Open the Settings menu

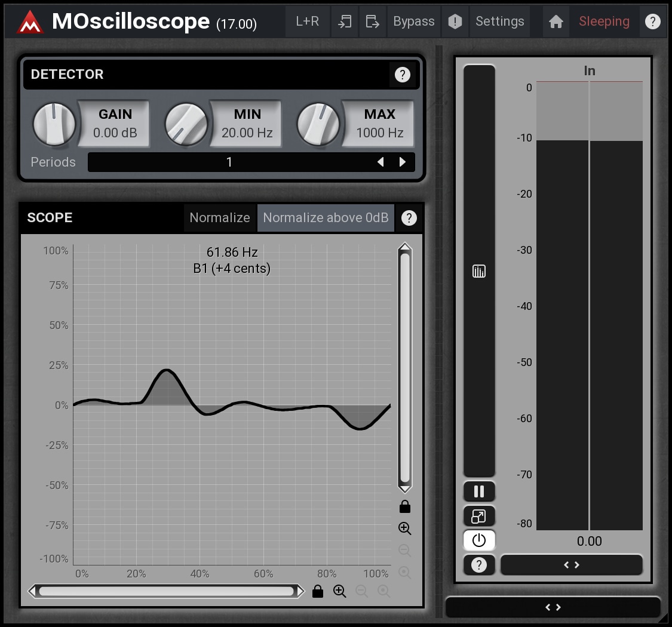(x=499, y=22)
